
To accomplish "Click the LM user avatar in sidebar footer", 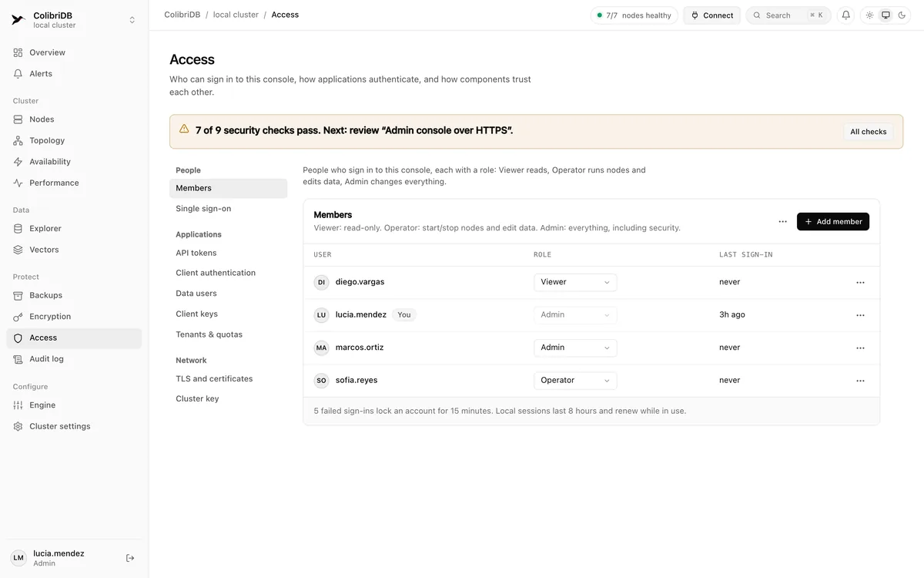I will coord(18,558).
